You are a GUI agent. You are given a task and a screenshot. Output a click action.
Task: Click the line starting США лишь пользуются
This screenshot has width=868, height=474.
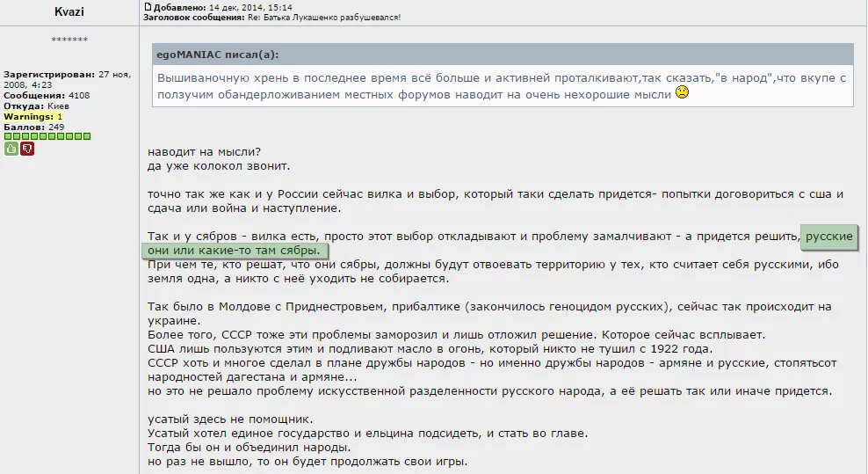(430, 349)
